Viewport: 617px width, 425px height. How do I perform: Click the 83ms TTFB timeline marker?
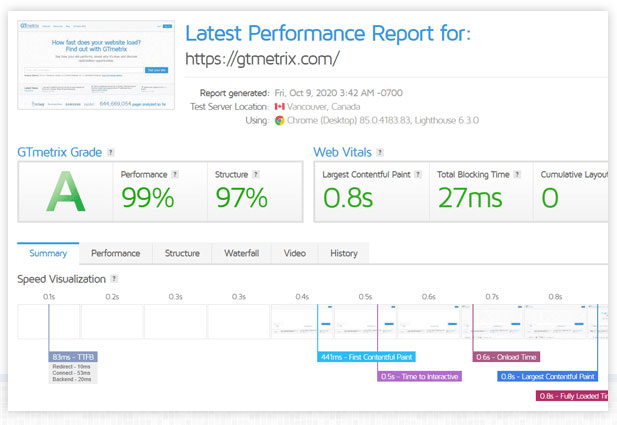(x=73, y=357)
